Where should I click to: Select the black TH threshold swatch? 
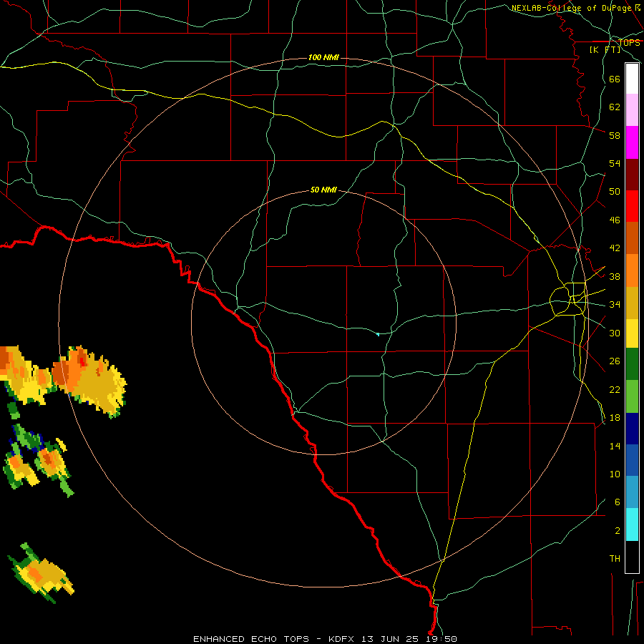point(632,557)
